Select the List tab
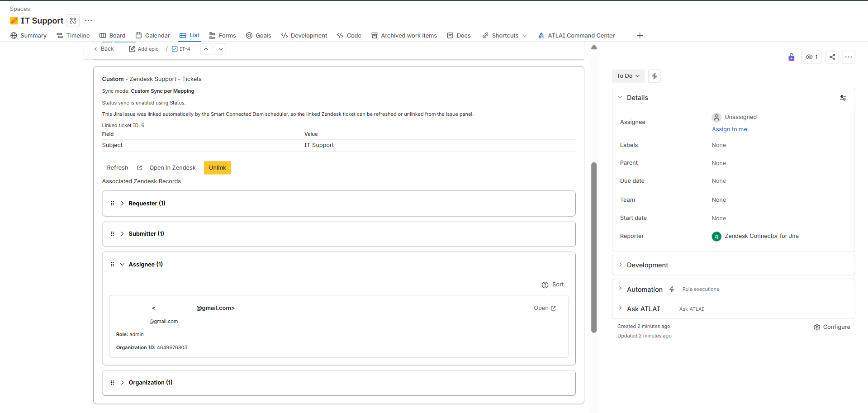 click(190, 35)
